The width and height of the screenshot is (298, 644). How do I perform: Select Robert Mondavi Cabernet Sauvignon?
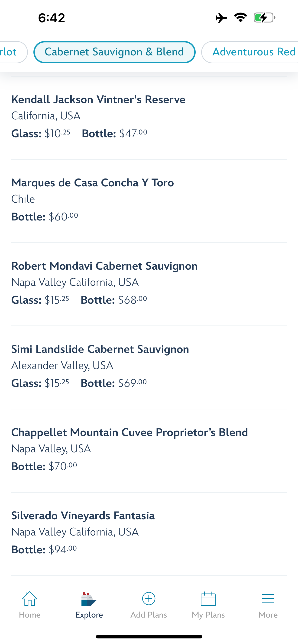tap(104, 266)
